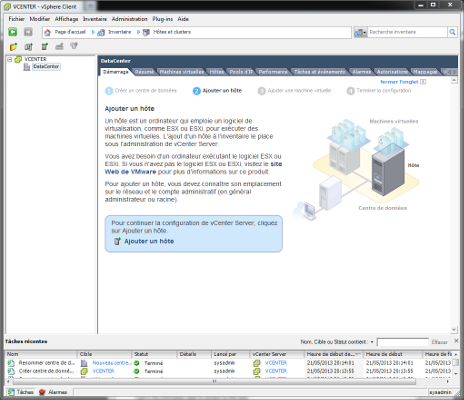Open the Fichier menu
The image size is (464, 400).
click(17, 19)
